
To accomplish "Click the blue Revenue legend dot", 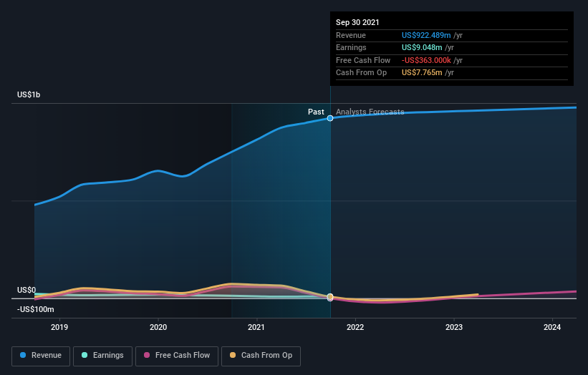I will pyautogui.click(x=23, y=355).
